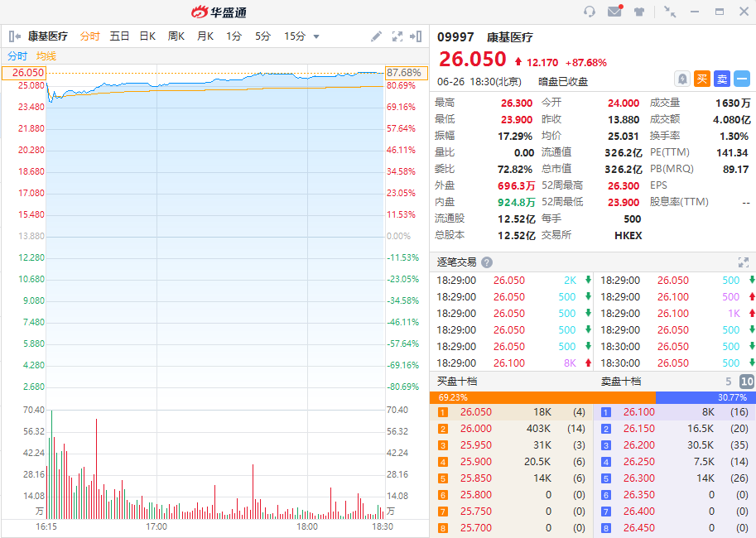756x538 pixels.
Task: Collapse the right quote panel icon
Action: (x=416, y=36)
